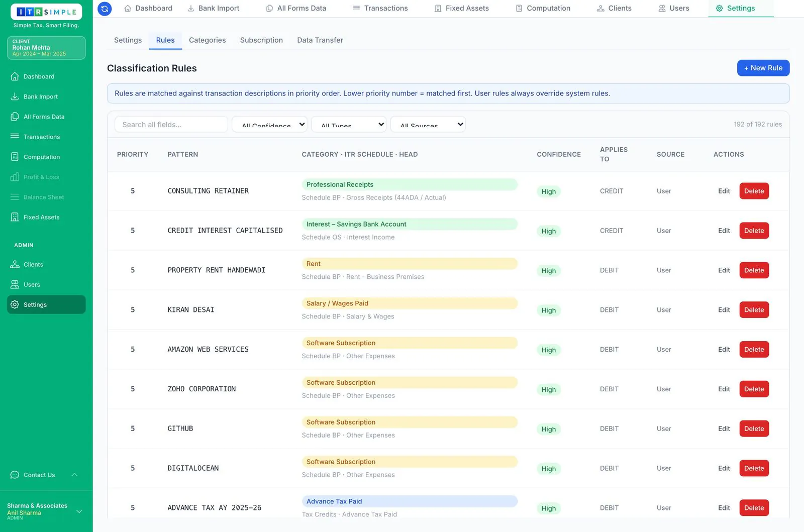Open Transactions in the top navigation
This screenshot has width=804, height=532.
pyautogui.click(x=380, y=9)
